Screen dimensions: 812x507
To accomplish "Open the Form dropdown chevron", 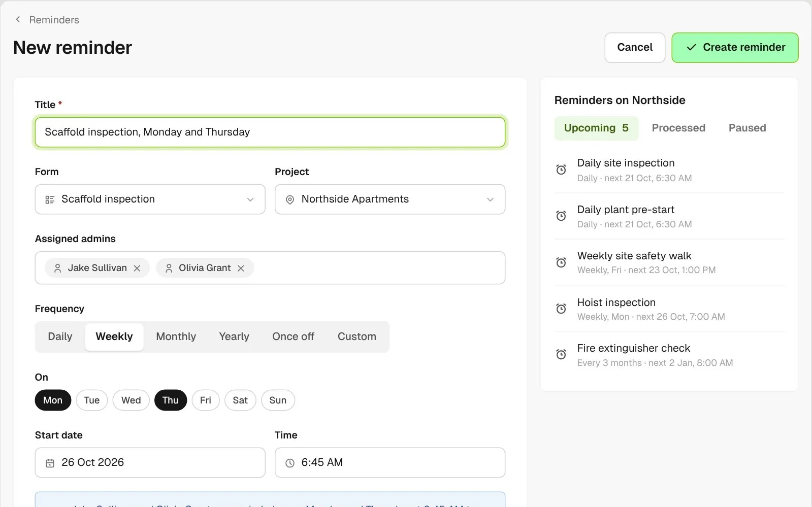I will click(x=250, y=199).
